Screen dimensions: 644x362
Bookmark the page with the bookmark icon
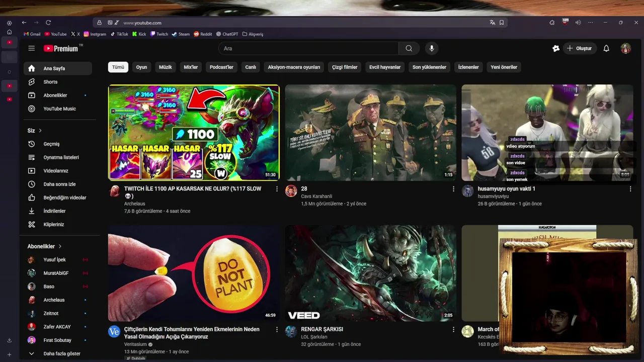point(502,23)
